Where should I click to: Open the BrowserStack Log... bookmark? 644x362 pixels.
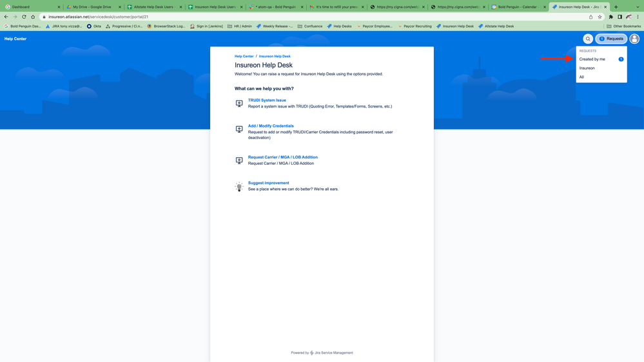pyautogui.click(x=166, y=26)
